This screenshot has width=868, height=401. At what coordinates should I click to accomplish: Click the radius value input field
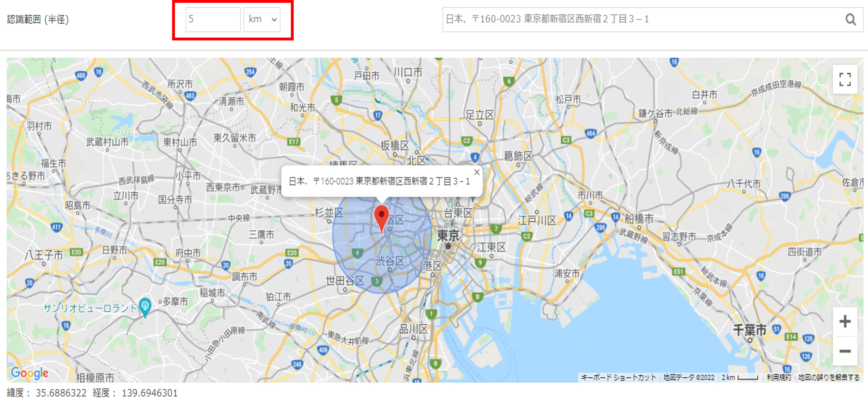click(213, 20)
